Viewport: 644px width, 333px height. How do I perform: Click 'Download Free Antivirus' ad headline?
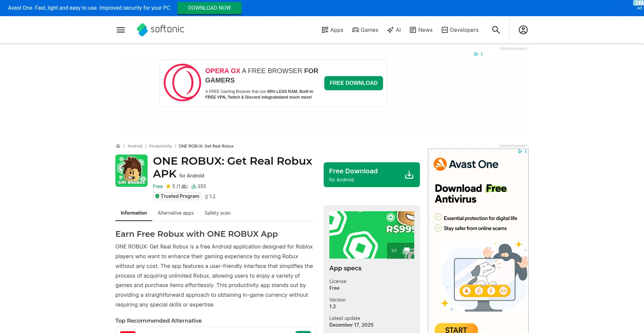(x=471, y=194)
